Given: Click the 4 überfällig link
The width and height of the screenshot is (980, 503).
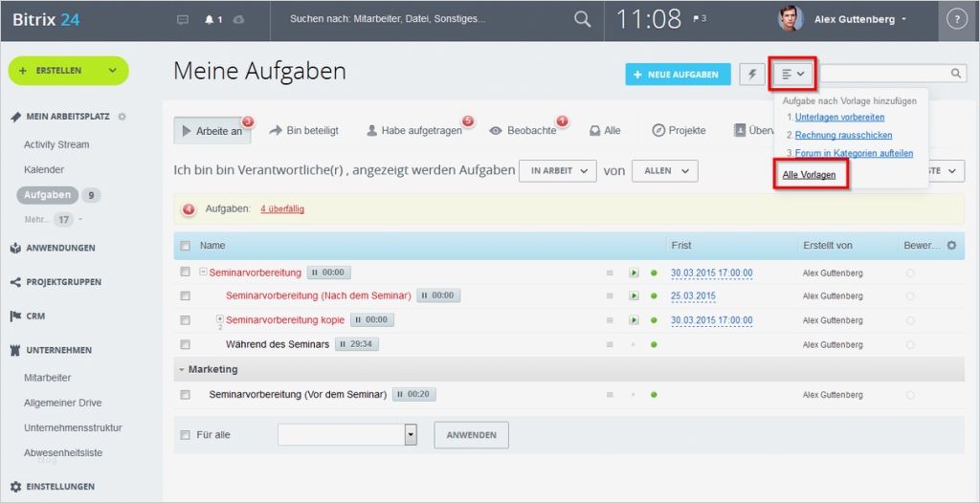Looking at the screenshot, I should (x=282, y=209).
